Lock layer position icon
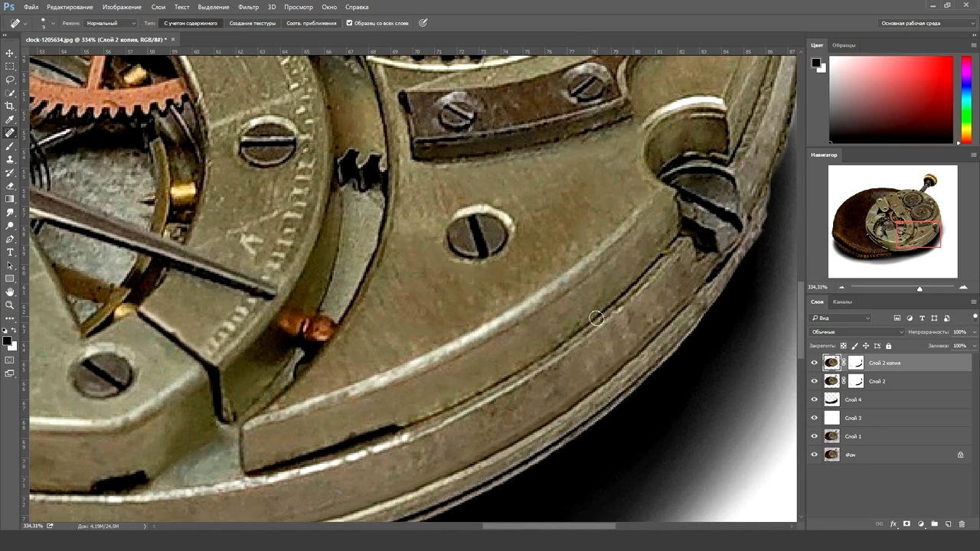 [866, 346]
